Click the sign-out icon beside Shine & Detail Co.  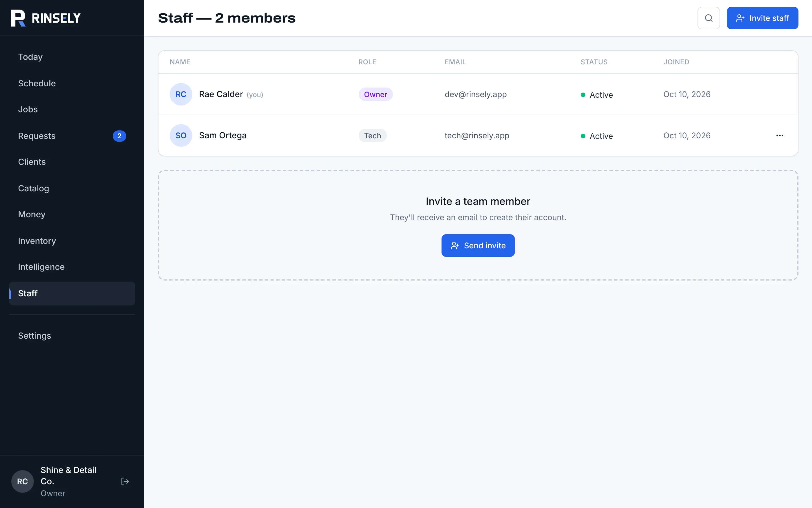click(x=125, y=481)
